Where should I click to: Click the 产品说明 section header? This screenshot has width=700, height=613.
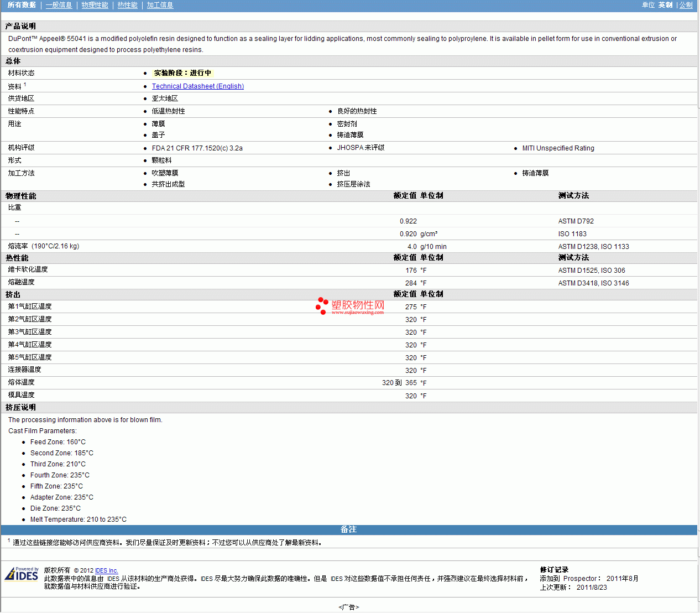pyautogui.click(x=21, y=27)
